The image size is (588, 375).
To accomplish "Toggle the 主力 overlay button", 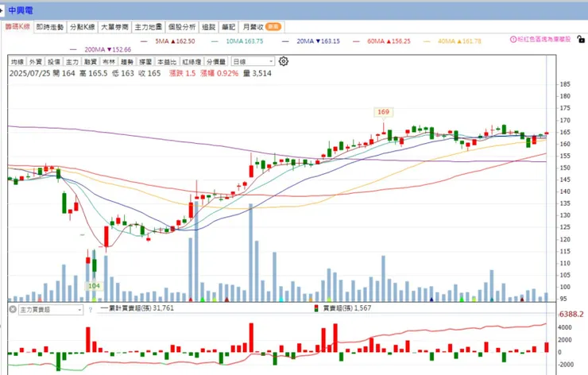I will [72, 61].
